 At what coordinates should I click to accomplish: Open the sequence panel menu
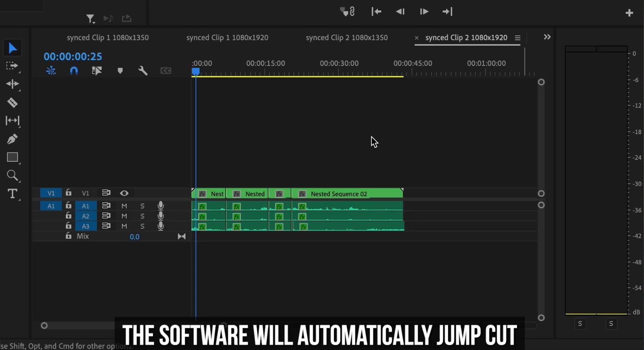(517, 38)
